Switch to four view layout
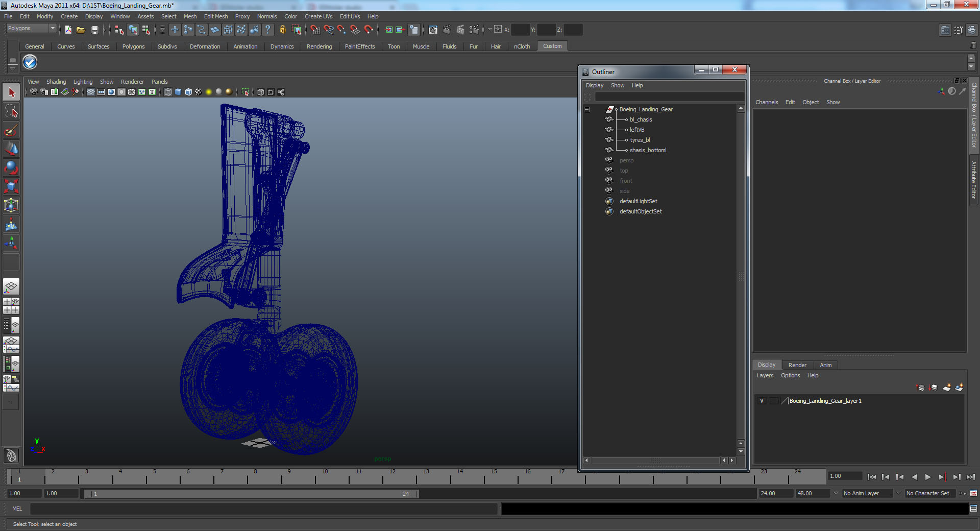Viewport: 980px width, 531px height. [11, 306]
